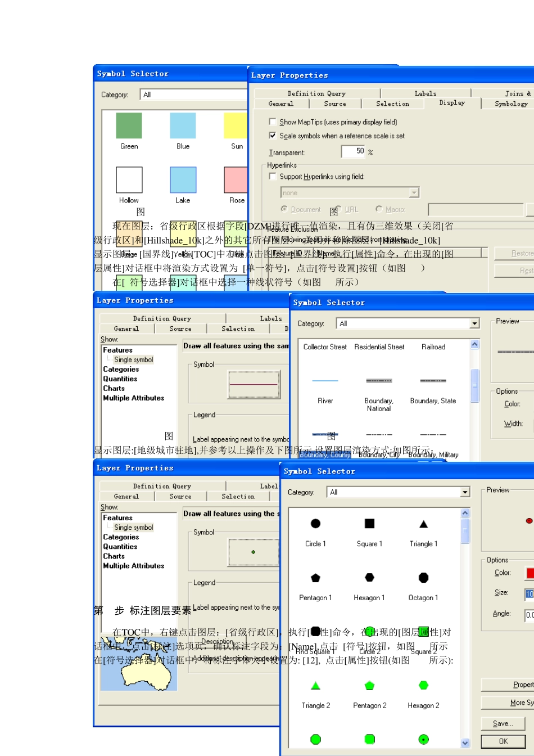Open Category dropdown in line Symbol Selector
This screenshot has width=534, height=756.
click(475, 323)
